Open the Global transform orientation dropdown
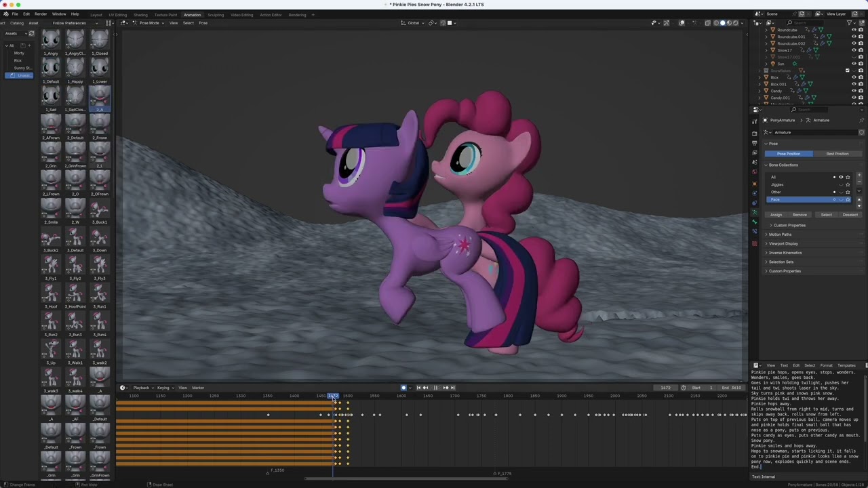Image resolution: width=868 pixels, height=488 pixels. click(x=413, y=23)
